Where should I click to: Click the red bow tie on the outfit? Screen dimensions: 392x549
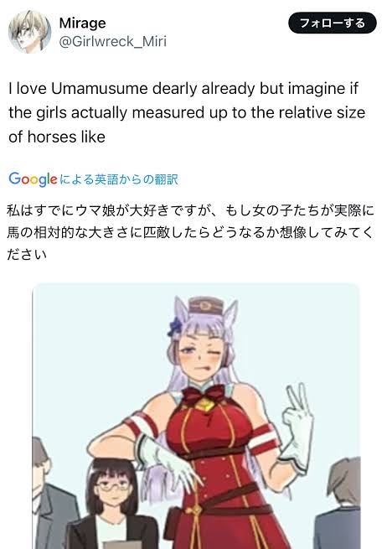[204, 393]
